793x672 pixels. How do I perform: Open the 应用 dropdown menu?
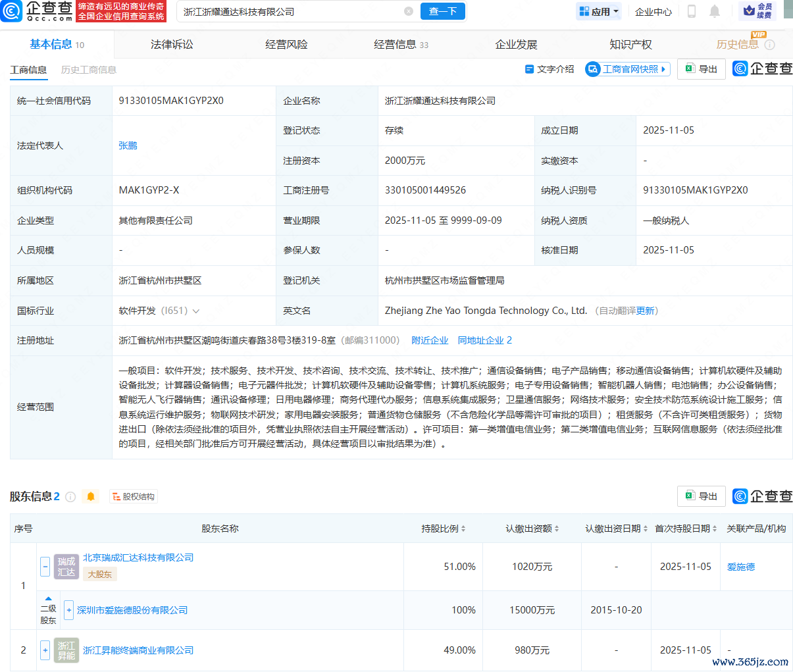pos(599,11)
